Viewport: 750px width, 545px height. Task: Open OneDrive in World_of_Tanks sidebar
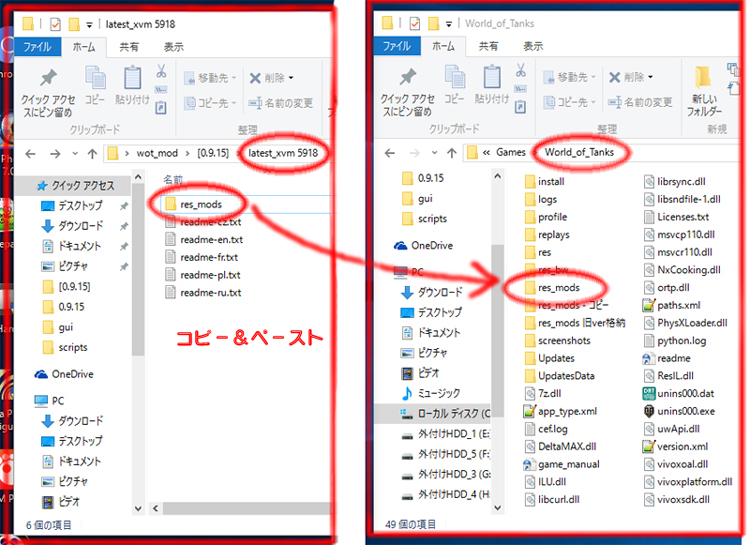(423, 245)
